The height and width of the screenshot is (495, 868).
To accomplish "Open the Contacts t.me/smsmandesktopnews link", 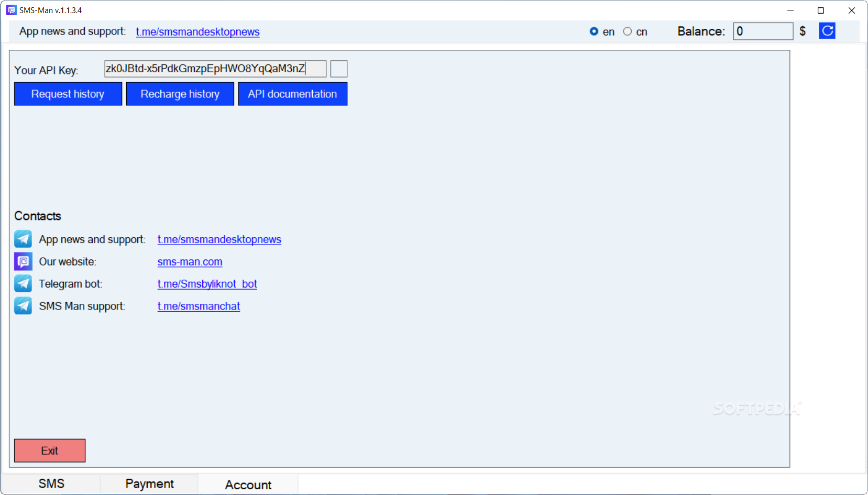I will (x=219, y=239).
